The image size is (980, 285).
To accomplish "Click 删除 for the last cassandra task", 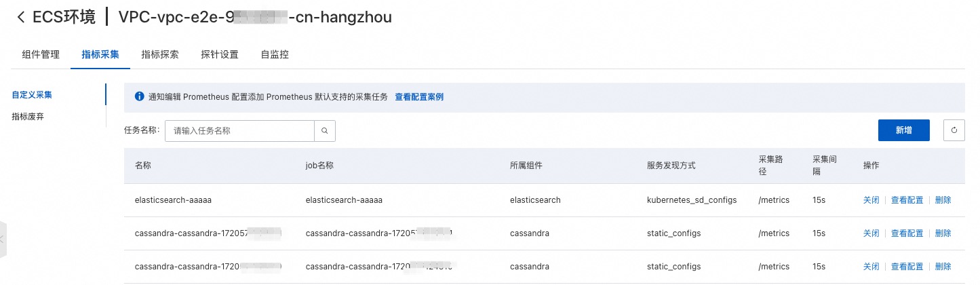I will coord(943,267).
